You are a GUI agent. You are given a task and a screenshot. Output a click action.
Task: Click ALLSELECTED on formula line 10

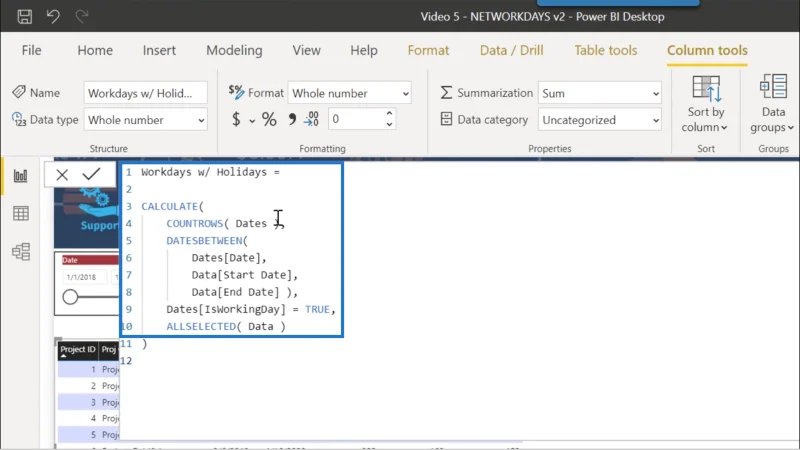[x=201, y=327]
